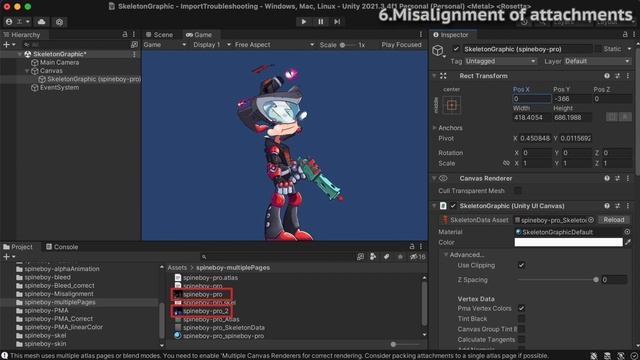Screen dimensions: 640x360
Task: Click the Play Focused option
Action: (401, 44)
